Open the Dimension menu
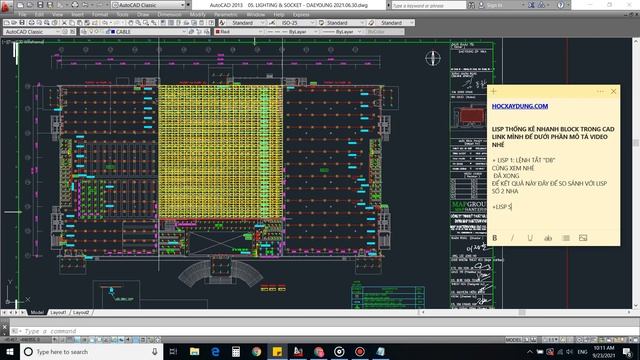 [169, 14]
